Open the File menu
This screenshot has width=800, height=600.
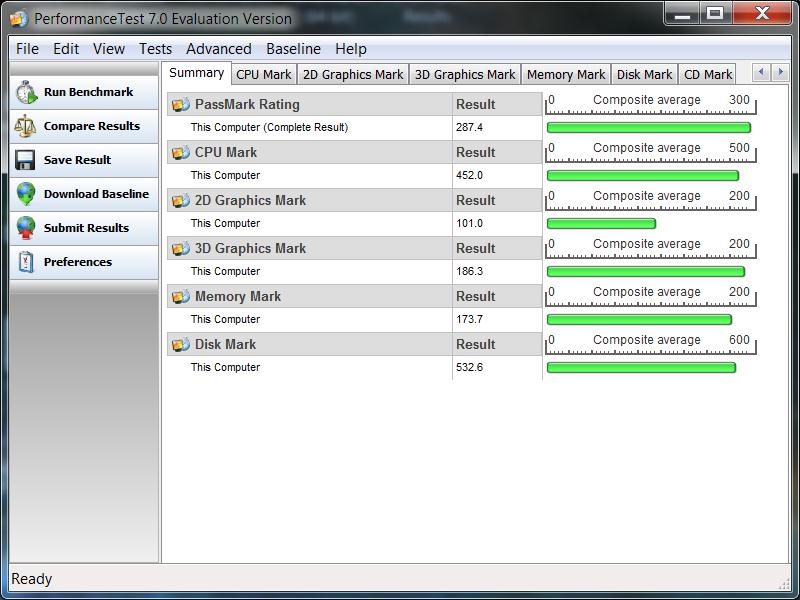click(27, 49)
